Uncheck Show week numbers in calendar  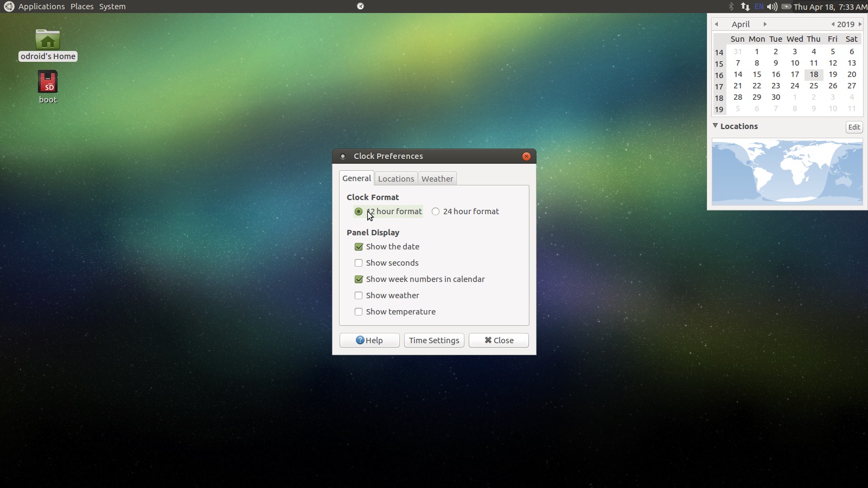click(x=359, y=279)
